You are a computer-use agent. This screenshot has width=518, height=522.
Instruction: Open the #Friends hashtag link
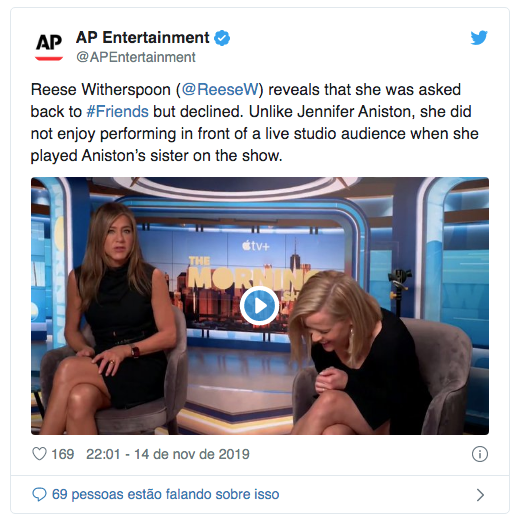coord(118,112)
